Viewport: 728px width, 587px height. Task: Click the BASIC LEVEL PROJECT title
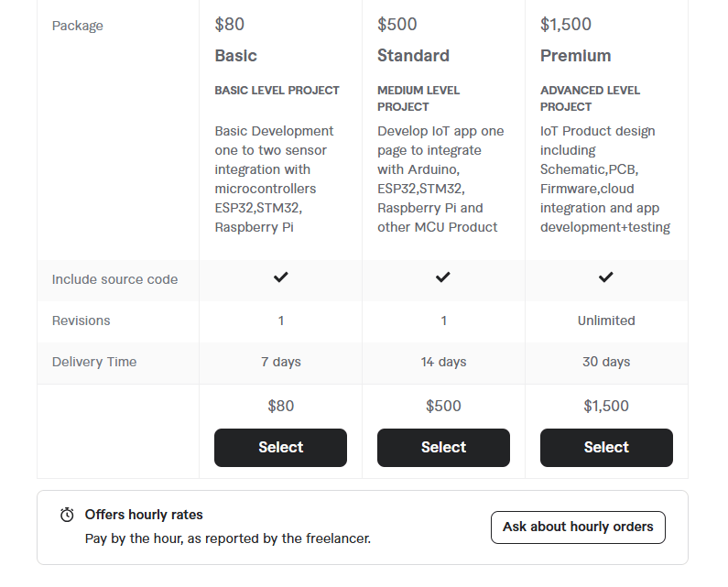[277, 91]
